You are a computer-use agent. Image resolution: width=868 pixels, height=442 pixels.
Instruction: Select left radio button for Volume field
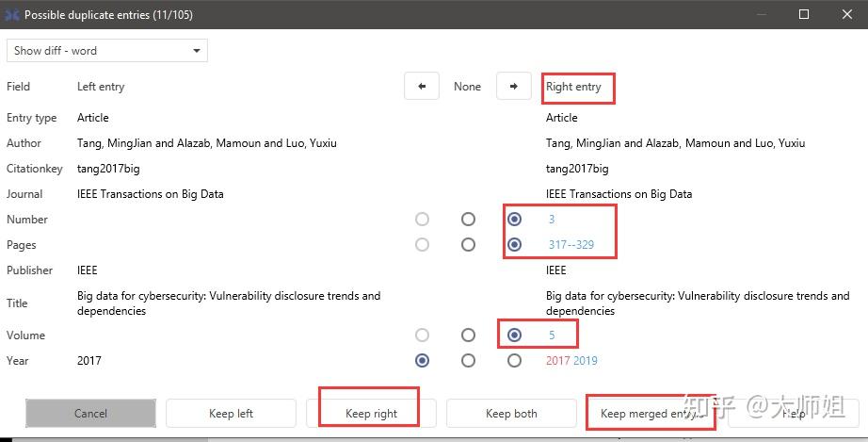422,336
